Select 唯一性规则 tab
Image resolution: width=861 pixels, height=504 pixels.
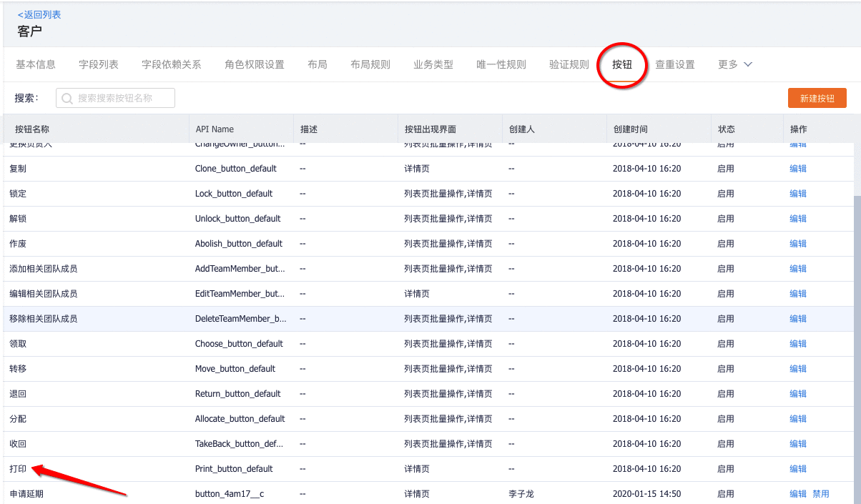click(501, 64)
